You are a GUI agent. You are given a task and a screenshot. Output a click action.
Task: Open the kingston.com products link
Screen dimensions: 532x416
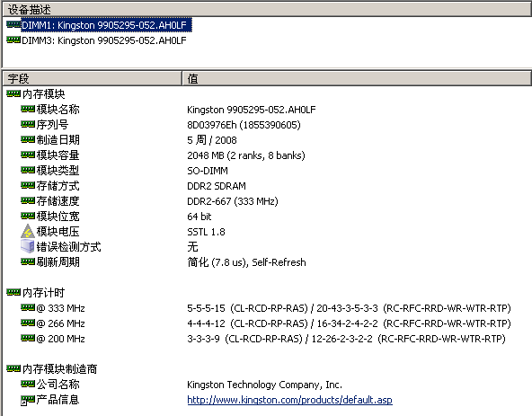click(x=289, y=400)
